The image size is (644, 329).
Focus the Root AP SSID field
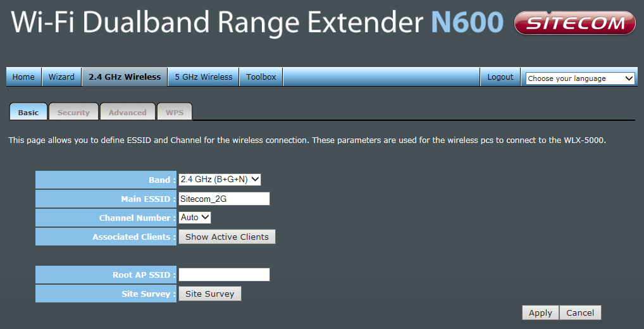point(224,275)
